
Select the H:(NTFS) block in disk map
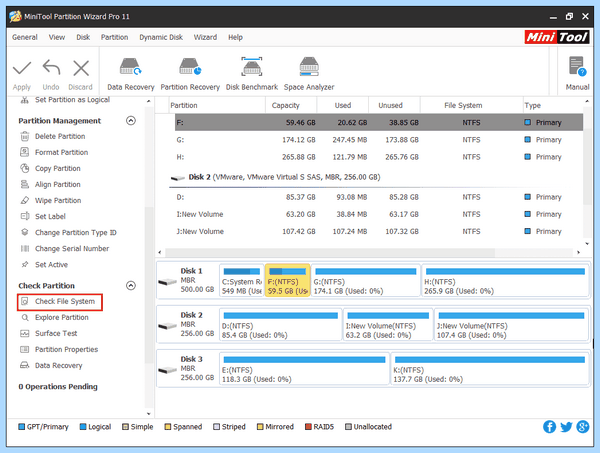point(505,280)
